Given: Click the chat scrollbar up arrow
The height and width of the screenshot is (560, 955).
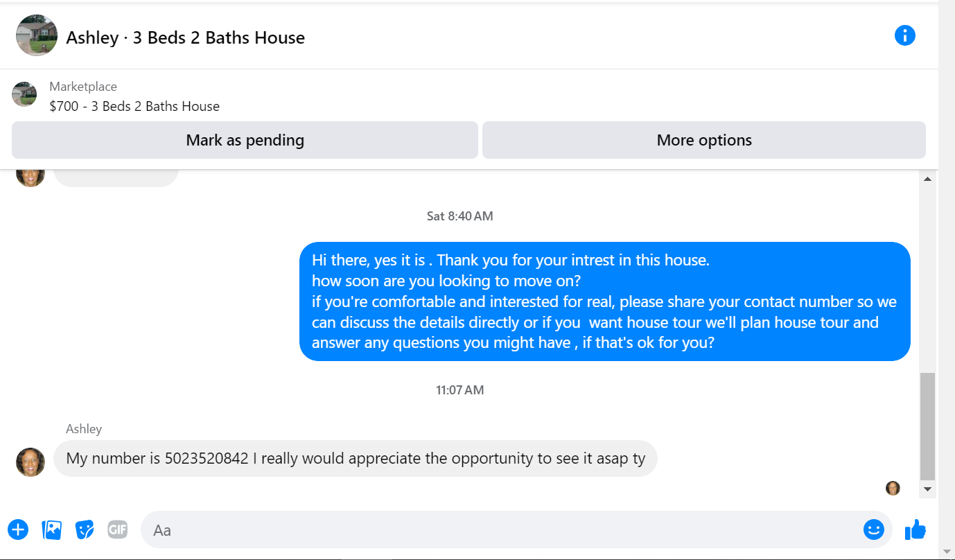Looking at the screenshot, I should pyautogui.click(x=927, y=179).
